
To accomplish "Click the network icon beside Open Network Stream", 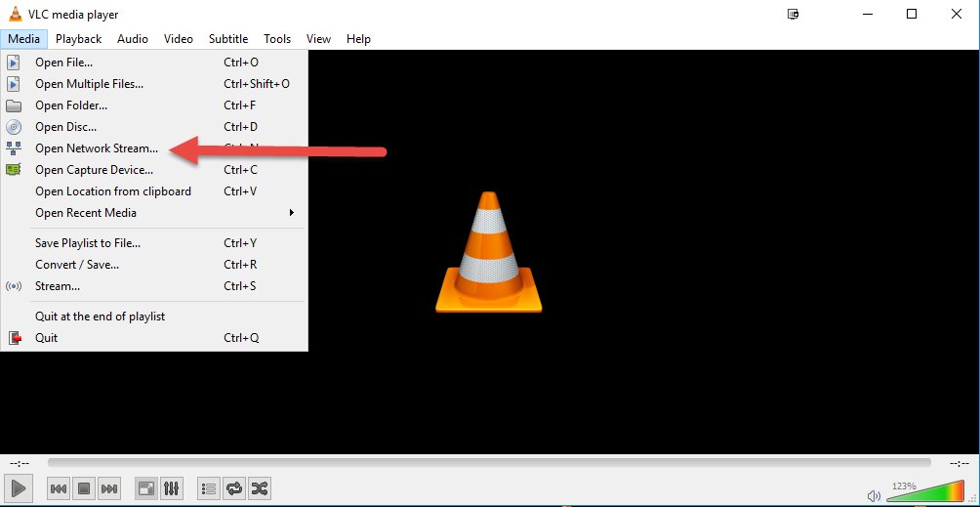I will [x=13, y=148].
